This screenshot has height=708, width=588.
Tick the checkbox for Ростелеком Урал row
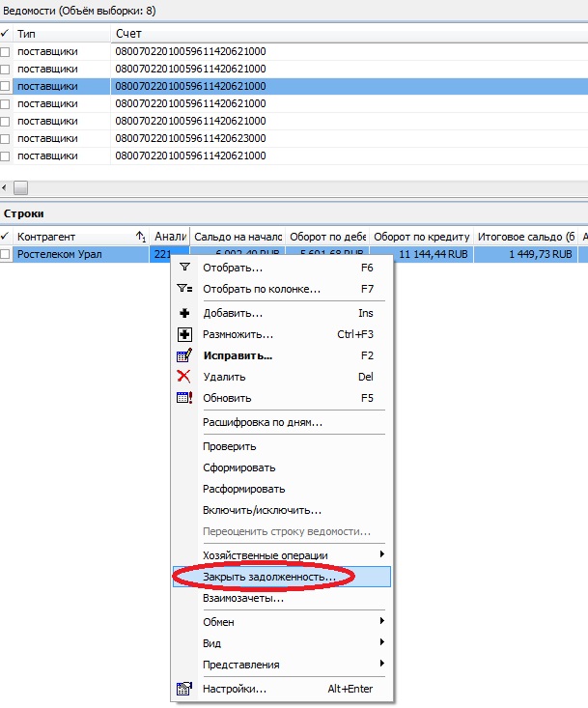pos(7,255)
